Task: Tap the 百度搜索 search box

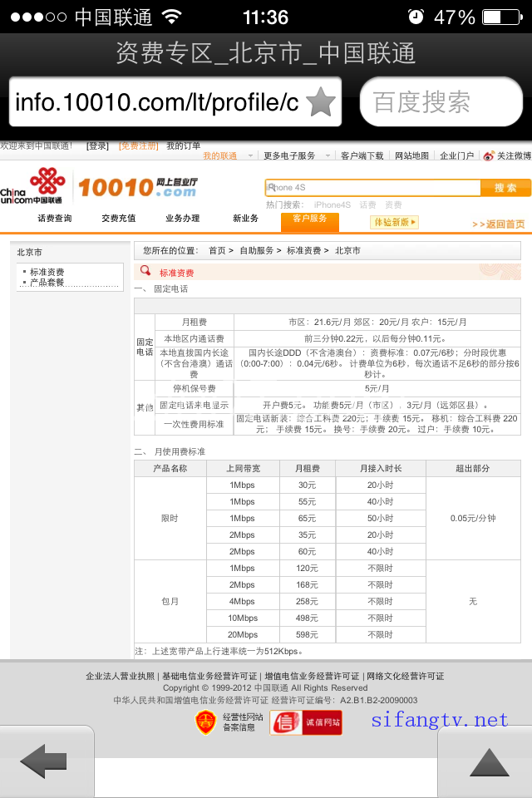Action: 441,101
